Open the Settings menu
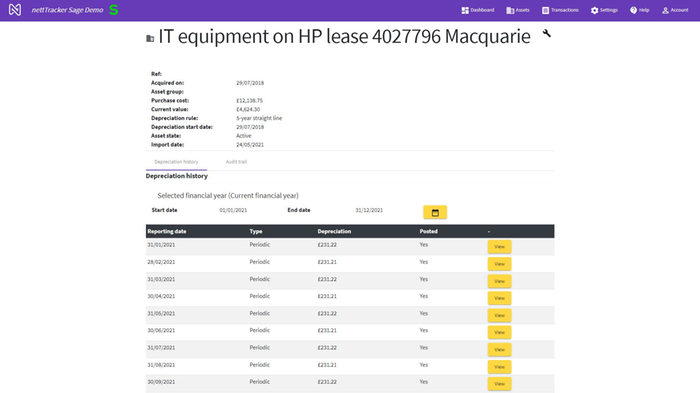 point(604,10)
